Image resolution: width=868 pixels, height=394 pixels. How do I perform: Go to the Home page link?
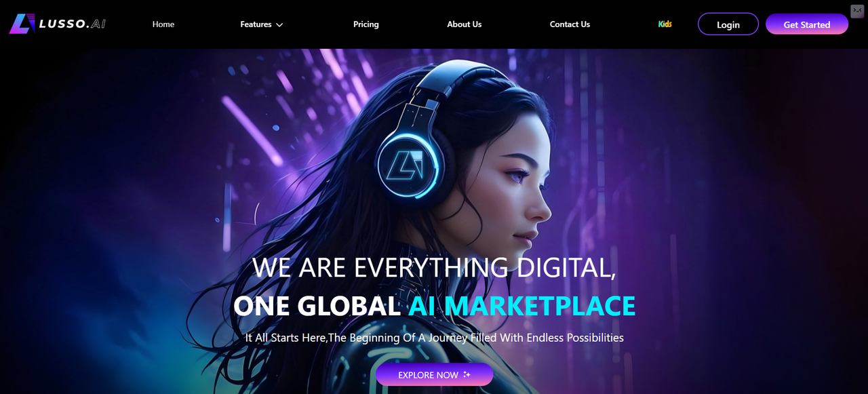click(x=163, y=24)
